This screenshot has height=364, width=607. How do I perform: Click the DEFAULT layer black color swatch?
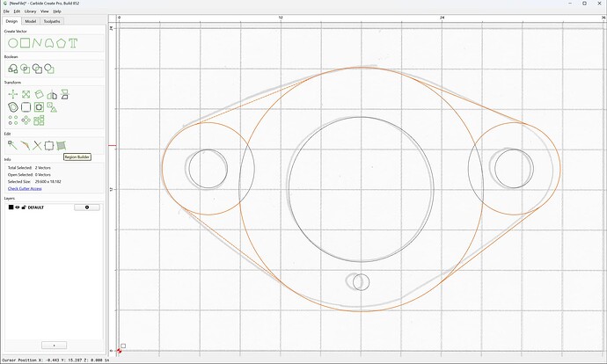point(11,207)
